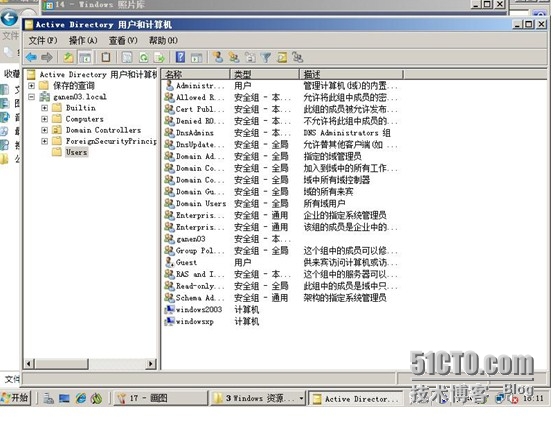Expand the Builtin container node
Screen dimensions: 553x422
(44, 108)
